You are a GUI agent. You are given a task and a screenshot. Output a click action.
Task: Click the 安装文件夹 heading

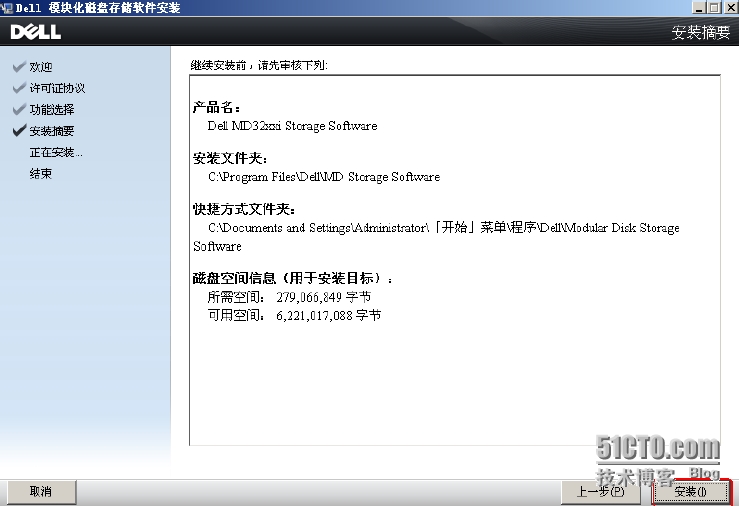230,158
